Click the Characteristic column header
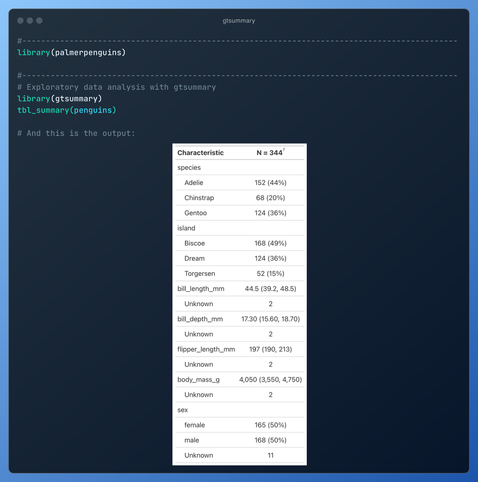This screenshot has height=482, width=478. coord(200,153)
